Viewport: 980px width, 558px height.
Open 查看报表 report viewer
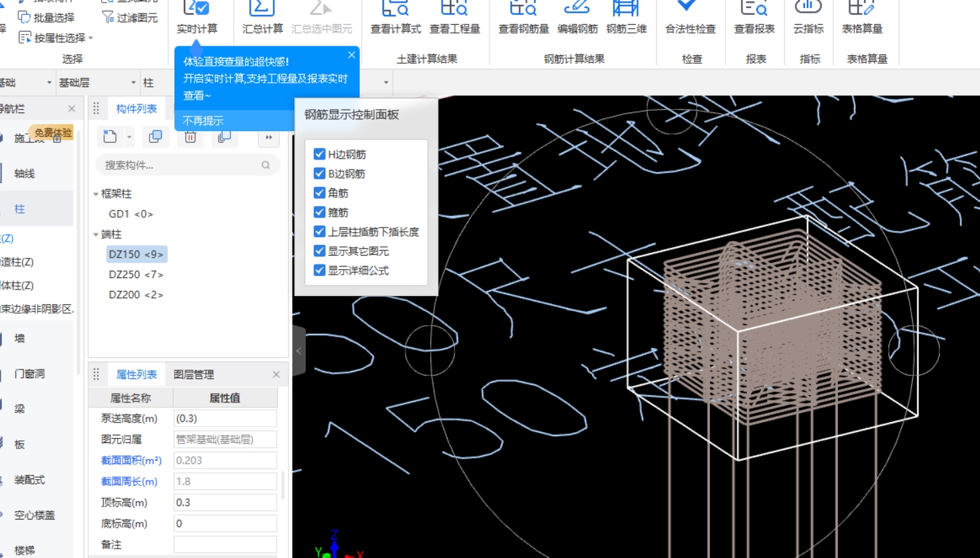(x=754, y=18)
